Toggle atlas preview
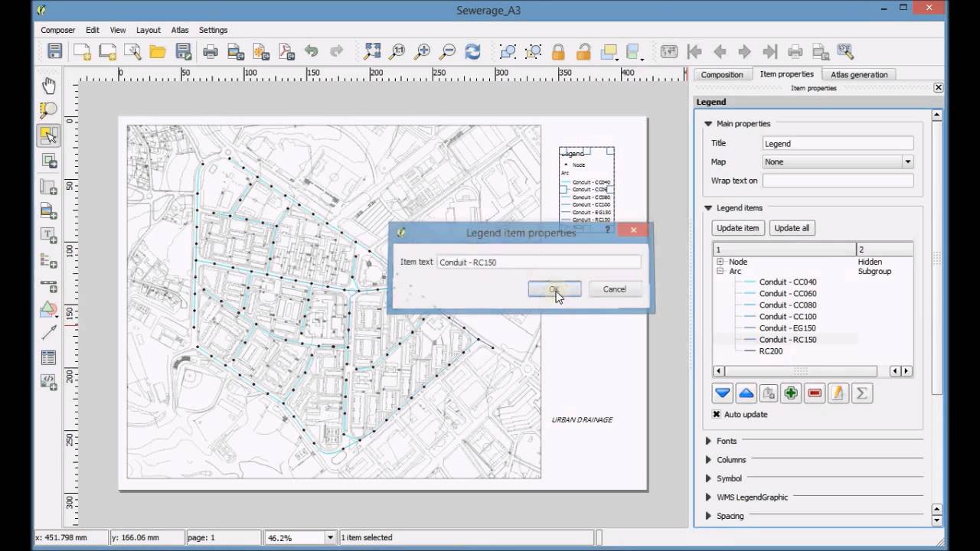Screen dimensions: 980x551 pyautogui.click(x=669, y=51)
